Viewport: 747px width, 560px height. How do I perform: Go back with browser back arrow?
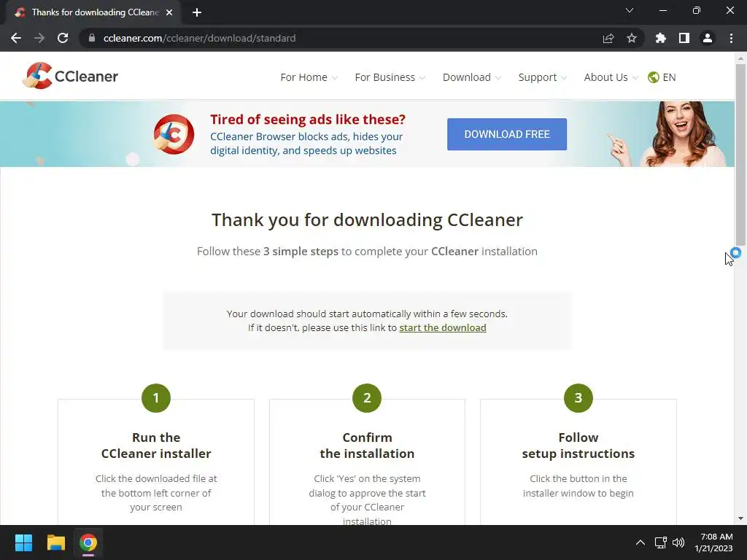point(16,38)
